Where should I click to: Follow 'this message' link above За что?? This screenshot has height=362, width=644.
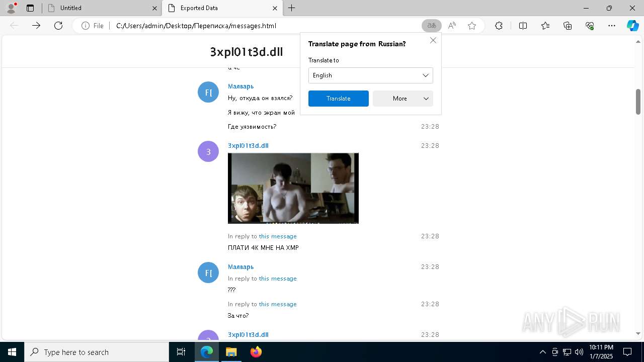[x=278, y=304]
